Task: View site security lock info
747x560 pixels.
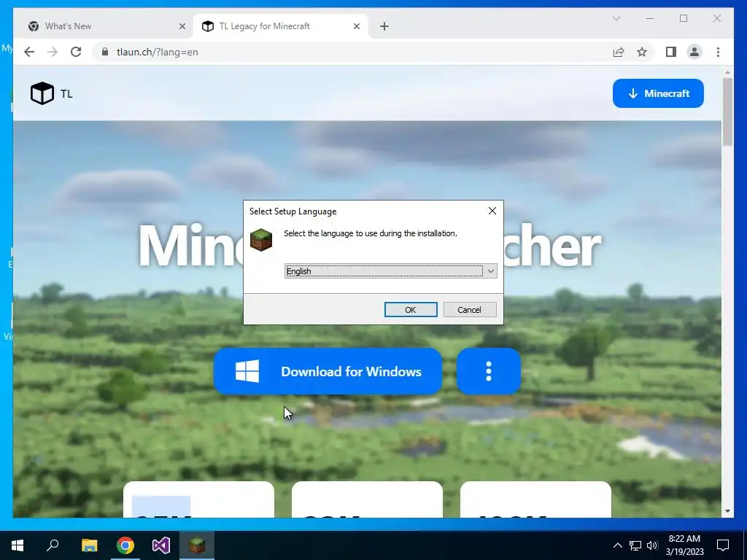Action: click(105, 52)
